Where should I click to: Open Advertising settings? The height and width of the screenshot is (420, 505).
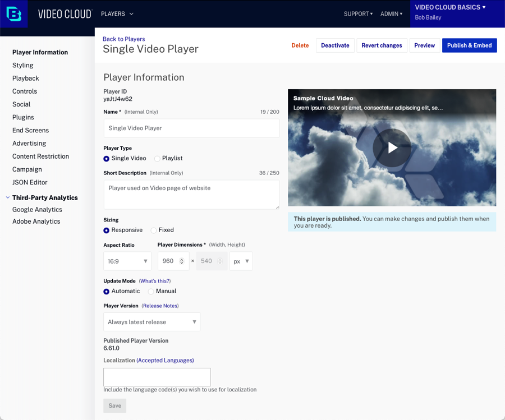coord(29,144)
